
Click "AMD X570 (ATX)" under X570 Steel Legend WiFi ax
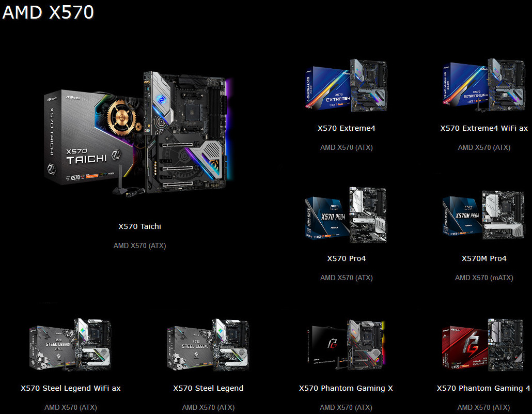click(x=71, y=407)
